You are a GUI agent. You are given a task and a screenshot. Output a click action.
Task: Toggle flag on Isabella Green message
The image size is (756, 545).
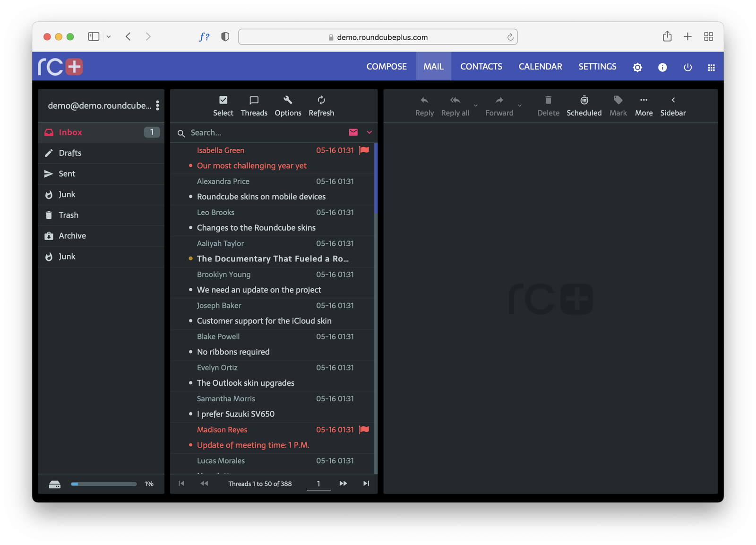tap(364, 150)
